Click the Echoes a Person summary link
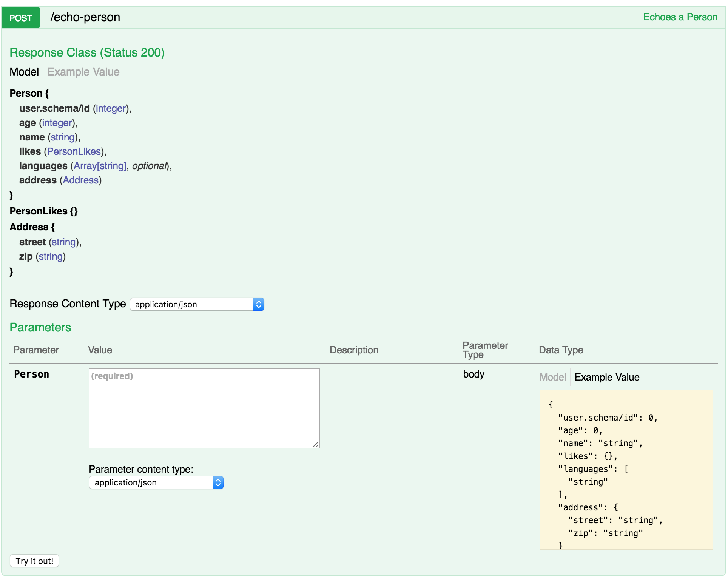 680,17
